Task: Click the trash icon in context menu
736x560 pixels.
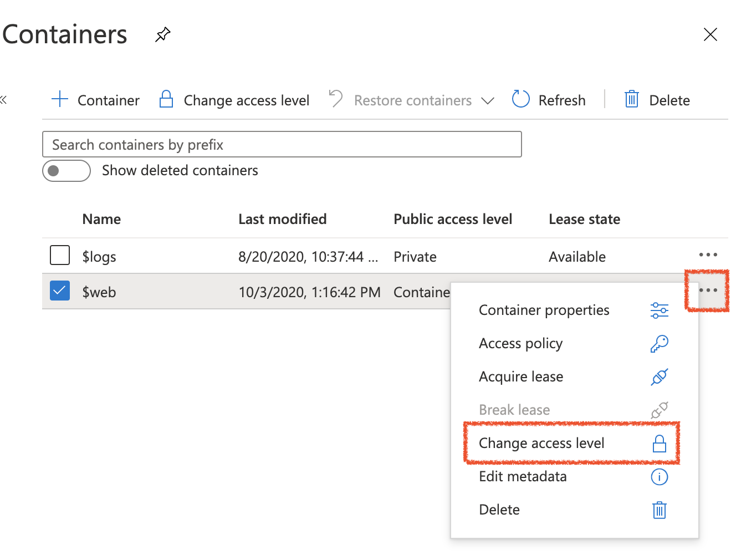Action: coord(659,510)
